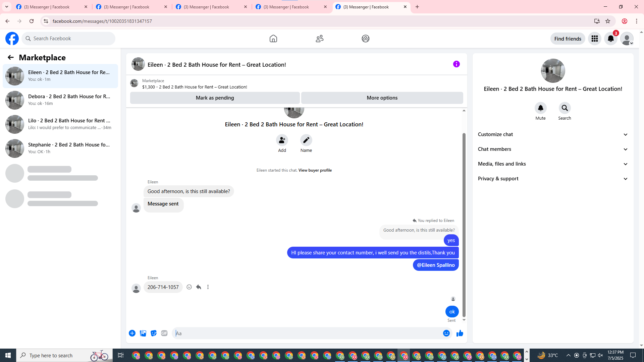644x362 pixels.
Task: Open Debora conversation in Marketplace list
Action: click(x=60, y=100)
